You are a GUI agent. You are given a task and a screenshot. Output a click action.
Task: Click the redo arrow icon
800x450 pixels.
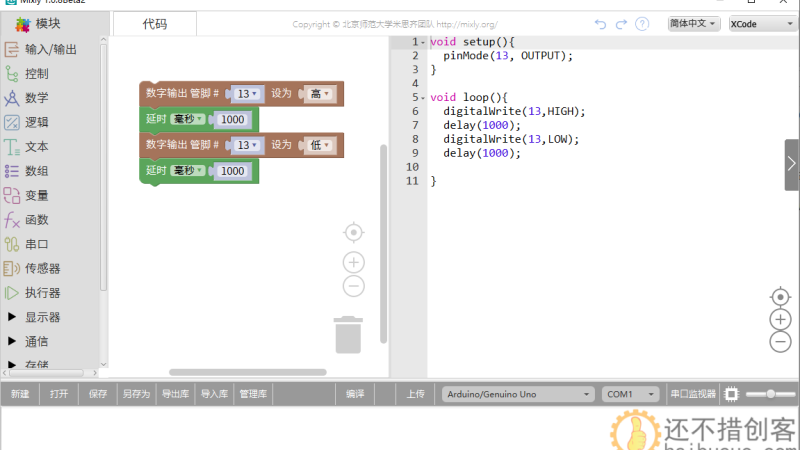[x=621, y=23]
